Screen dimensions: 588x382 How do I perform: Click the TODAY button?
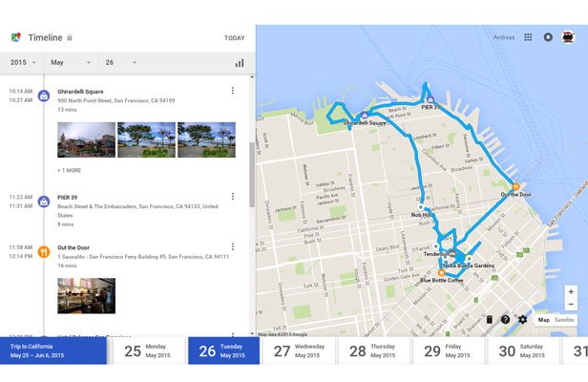pyautogui.click(x=234, y=38)
